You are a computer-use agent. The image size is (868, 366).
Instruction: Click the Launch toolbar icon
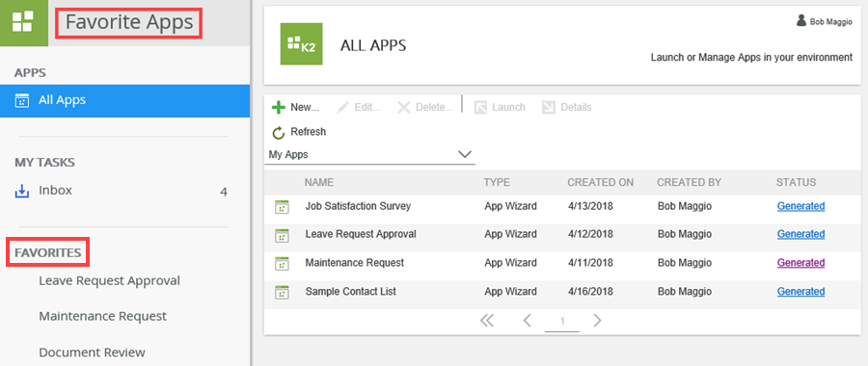tap(480, 107)
